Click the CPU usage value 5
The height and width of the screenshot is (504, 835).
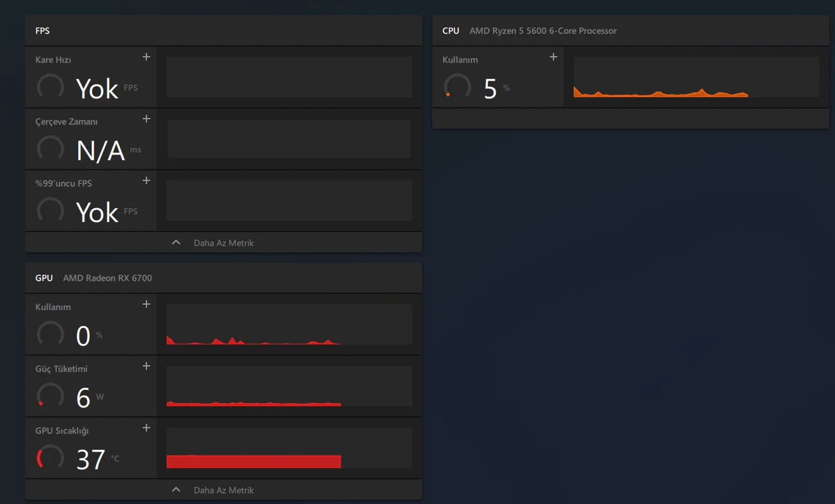(x=490, y=89)
